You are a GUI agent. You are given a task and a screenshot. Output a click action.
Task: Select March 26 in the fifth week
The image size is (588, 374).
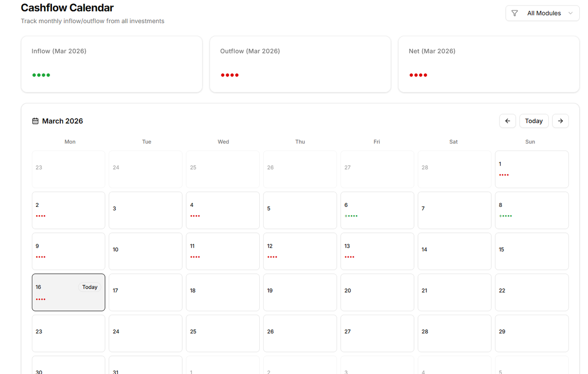[x=300, y=333]
